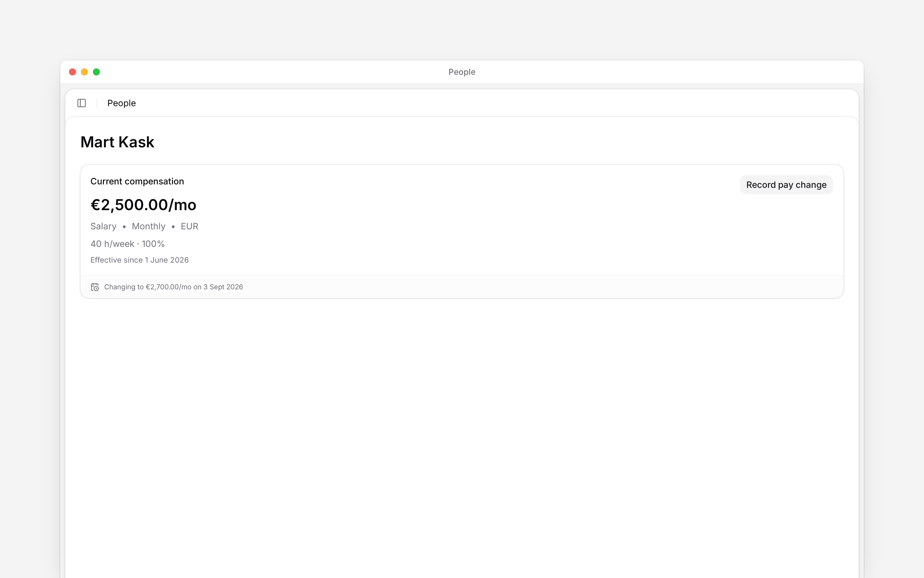
Task: Select the Current compensation label
Action: click(137, 182)
